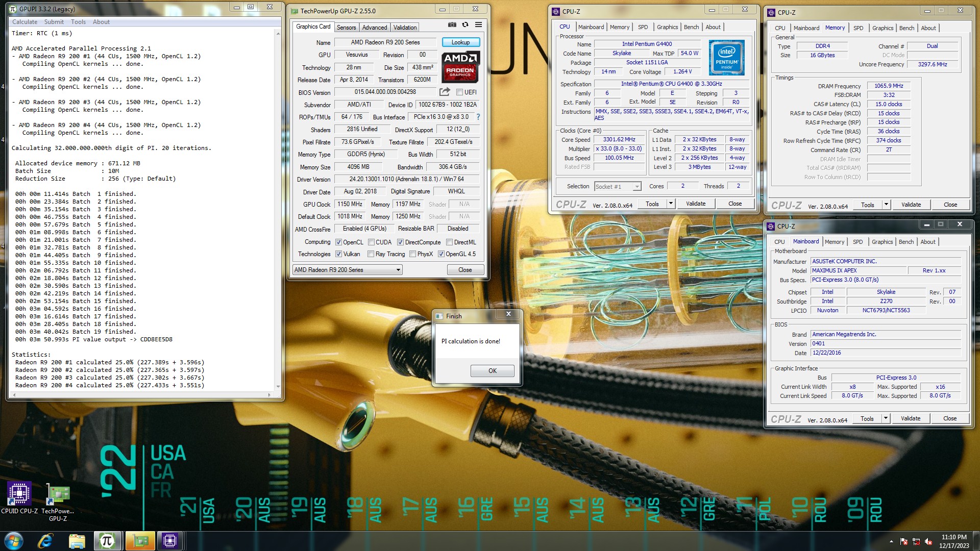
Task: Open TechPowerUp GPU-Z desktop shortcut
Action: (58, 502)
